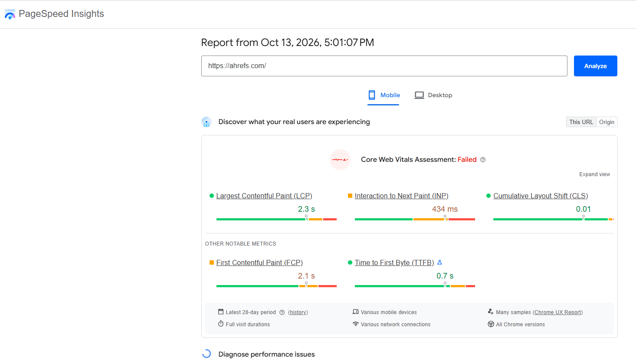Switch to the Desktop tab
The image size is (636, 364).
pos(433,95)
